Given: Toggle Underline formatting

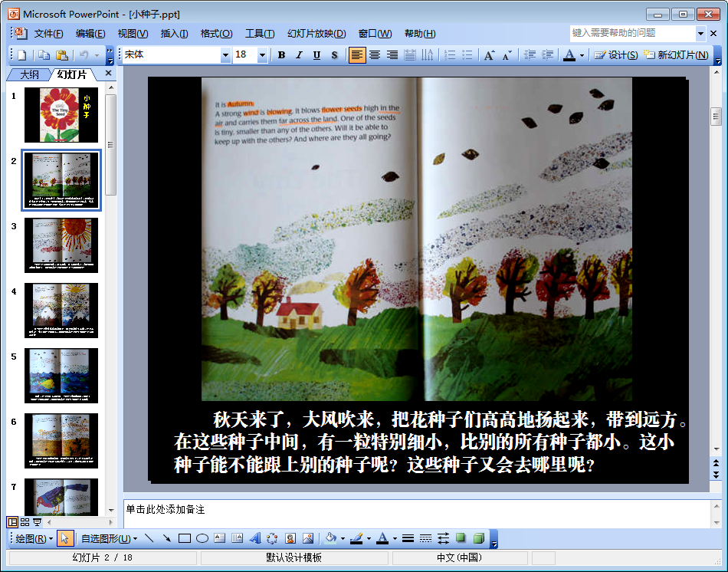Looking at the screenshot, I should pos(316,55).
